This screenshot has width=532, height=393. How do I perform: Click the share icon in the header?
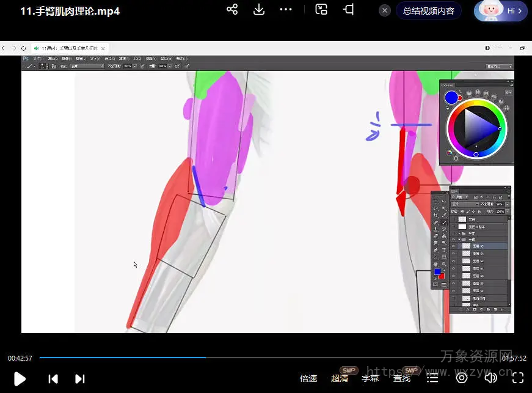coord(232,10)
